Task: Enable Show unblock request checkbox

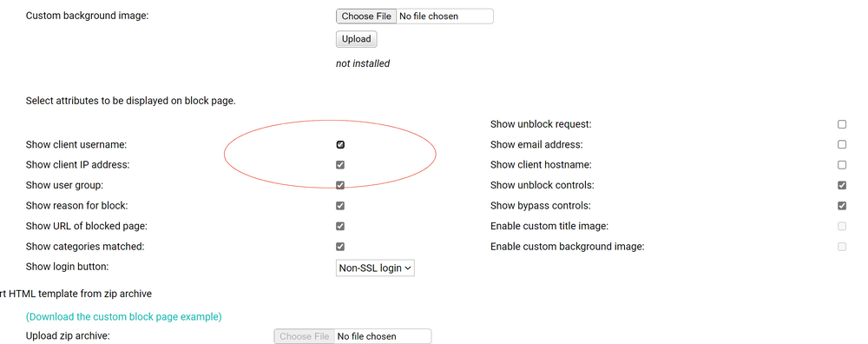Action: tap(842, 124)
